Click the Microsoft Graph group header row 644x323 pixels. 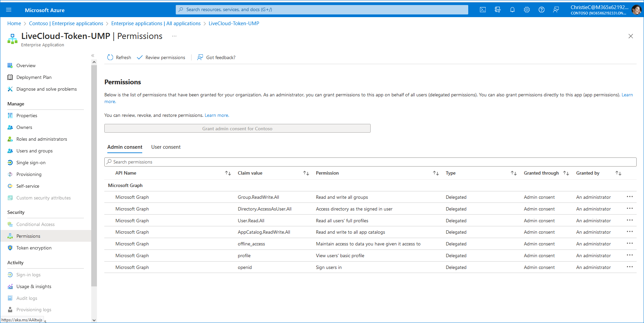[370, 185]
